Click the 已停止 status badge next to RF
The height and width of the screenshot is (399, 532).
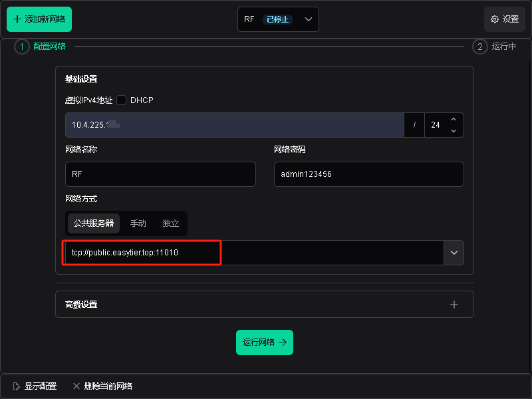point(277,19)
